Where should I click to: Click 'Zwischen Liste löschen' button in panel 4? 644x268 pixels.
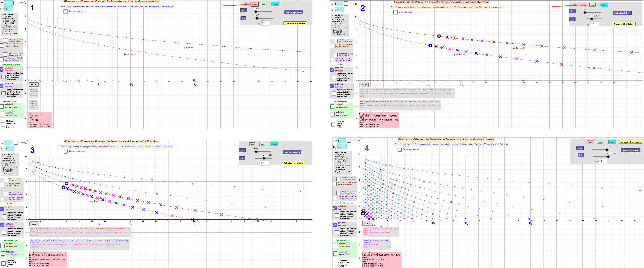coord(630,142)
